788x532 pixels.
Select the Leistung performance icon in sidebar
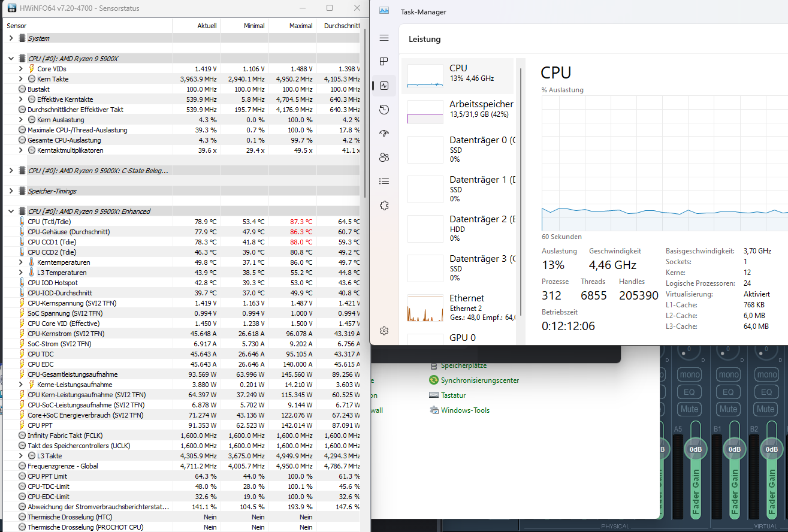(384, 86)
